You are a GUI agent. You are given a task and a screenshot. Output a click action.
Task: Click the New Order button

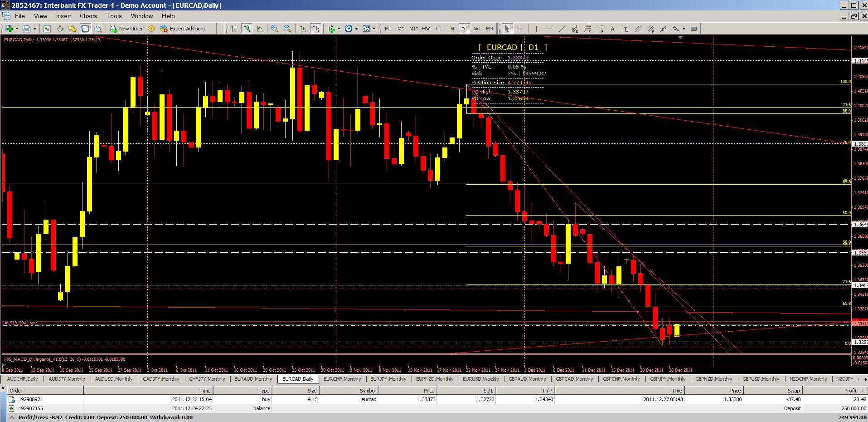tap(127, 29)
